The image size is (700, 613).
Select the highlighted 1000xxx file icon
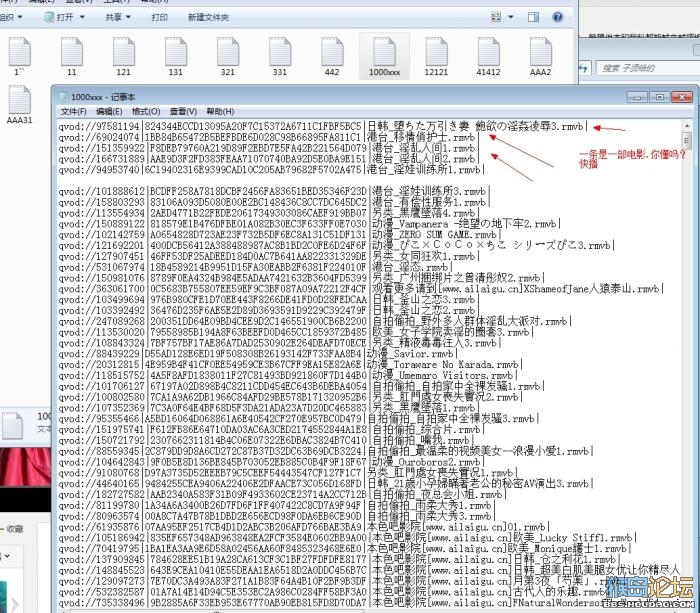click(x=384, y=57)
